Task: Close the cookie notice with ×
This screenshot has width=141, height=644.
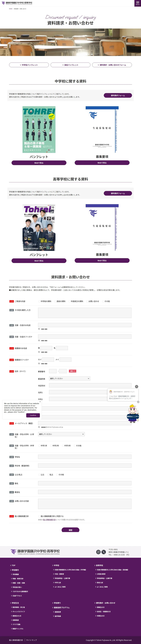Action: coord(40,402)
